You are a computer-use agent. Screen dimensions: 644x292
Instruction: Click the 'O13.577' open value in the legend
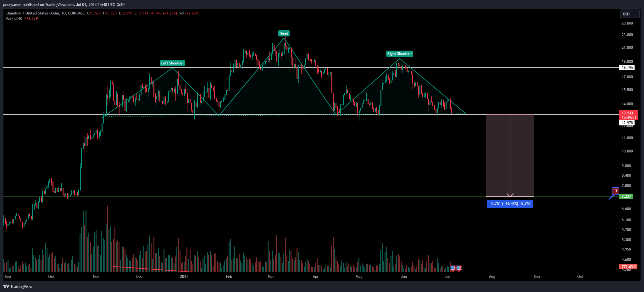pyautogui.click(x=94, y=13)
